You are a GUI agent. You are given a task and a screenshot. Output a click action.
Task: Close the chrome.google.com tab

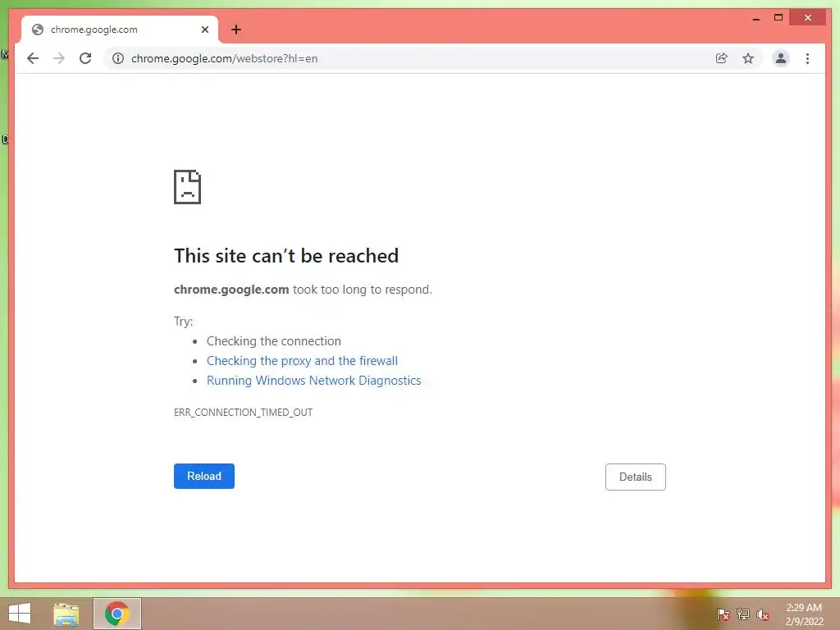click(204, 30)
